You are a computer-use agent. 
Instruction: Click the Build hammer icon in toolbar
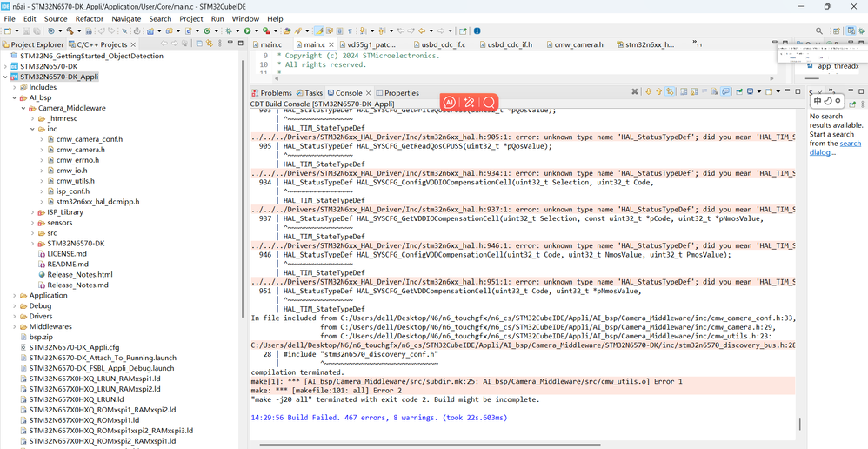pyautogui.click(x=71, y=31)
